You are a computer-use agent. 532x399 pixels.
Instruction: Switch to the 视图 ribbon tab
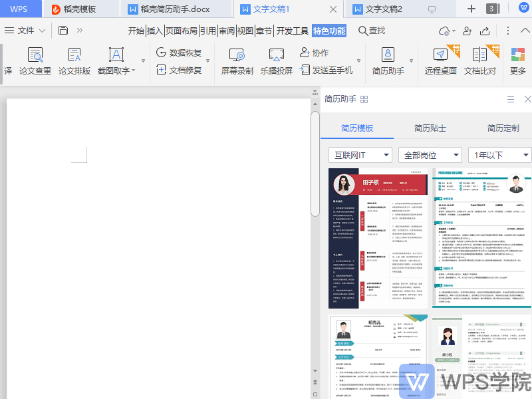(x=245, y=31)
